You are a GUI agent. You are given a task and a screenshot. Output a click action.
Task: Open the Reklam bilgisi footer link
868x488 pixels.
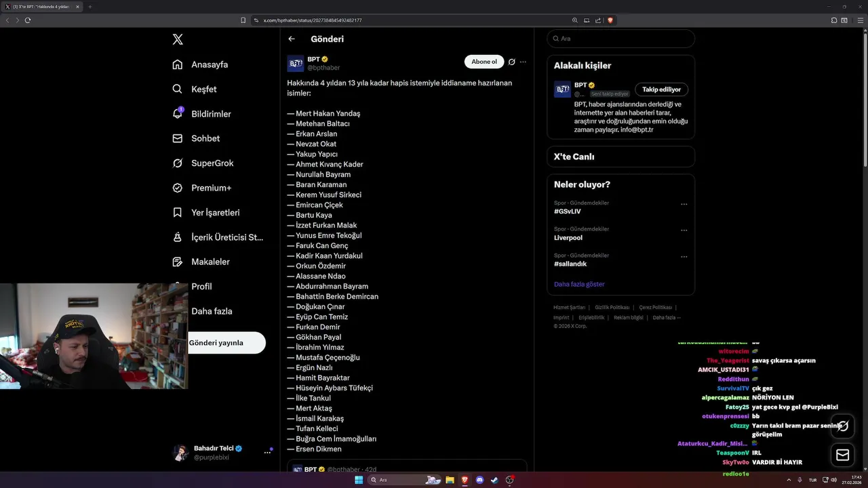[x=629, y=317]
